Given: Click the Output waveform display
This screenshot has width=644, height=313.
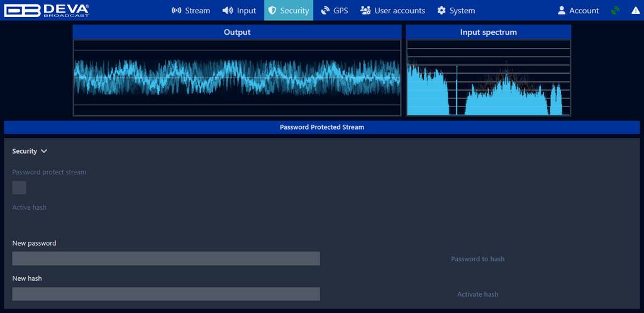Looking at the screenshot, I should point(237,77).
